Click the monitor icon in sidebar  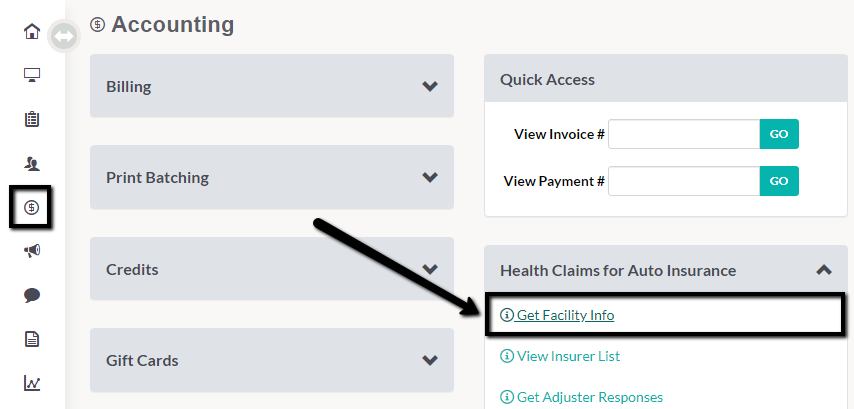(32, 75)
